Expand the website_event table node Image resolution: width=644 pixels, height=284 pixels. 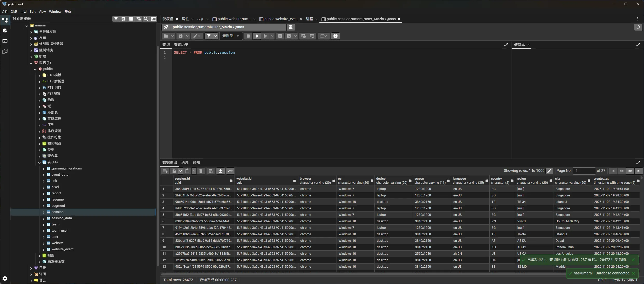click(x=44, y=249)
